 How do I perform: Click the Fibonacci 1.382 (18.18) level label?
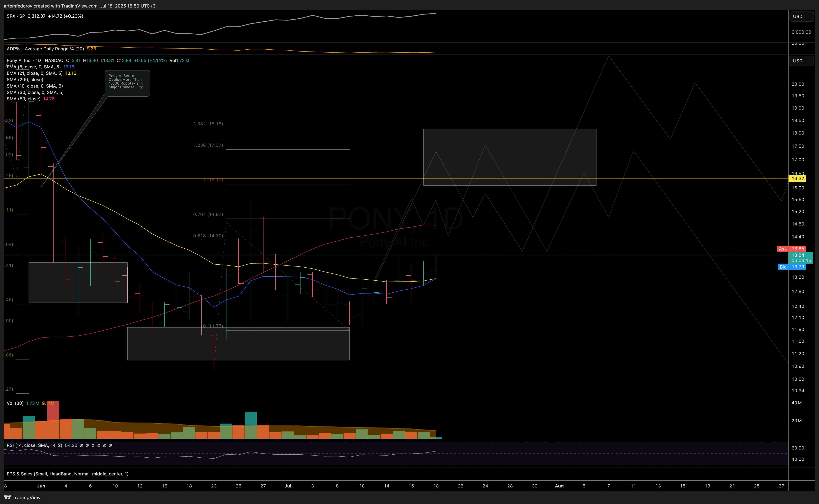(208, 124)
